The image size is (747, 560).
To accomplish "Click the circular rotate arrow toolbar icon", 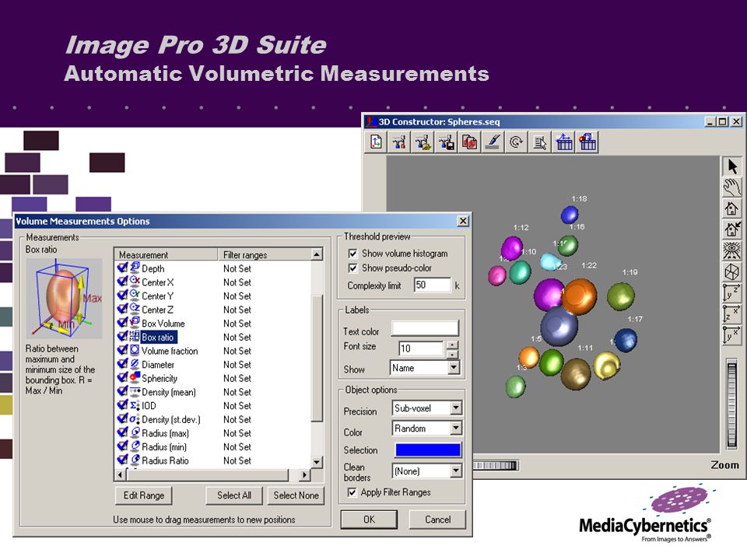I will (x=517, y=142).
